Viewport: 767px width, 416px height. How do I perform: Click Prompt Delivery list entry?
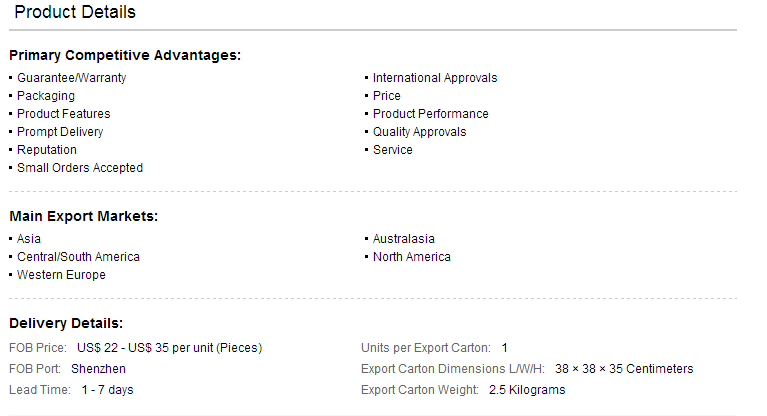pyautogui.click(x=60, y=132)
